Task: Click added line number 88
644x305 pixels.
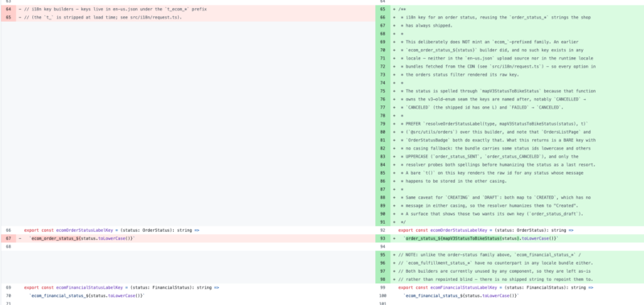Action: [383, 197]
